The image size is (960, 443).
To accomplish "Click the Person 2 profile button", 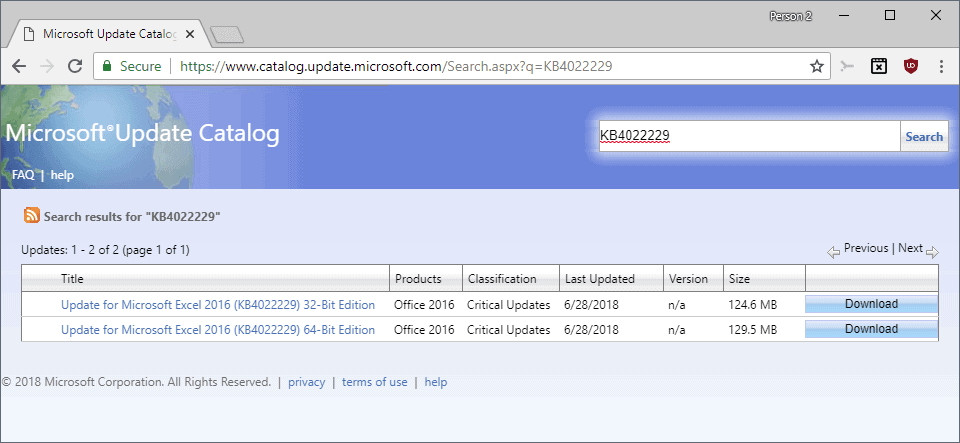I will [x=791, y=17].
